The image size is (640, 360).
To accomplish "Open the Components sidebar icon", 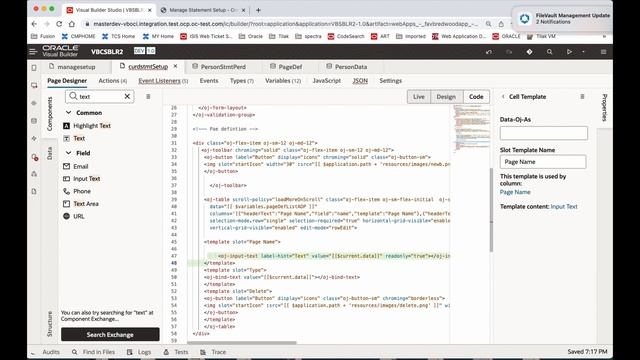I will 34,138.
